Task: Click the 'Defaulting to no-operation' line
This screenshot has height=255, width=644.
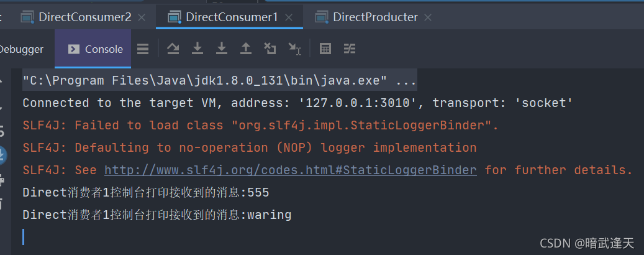Action: (x=250, y=147)
